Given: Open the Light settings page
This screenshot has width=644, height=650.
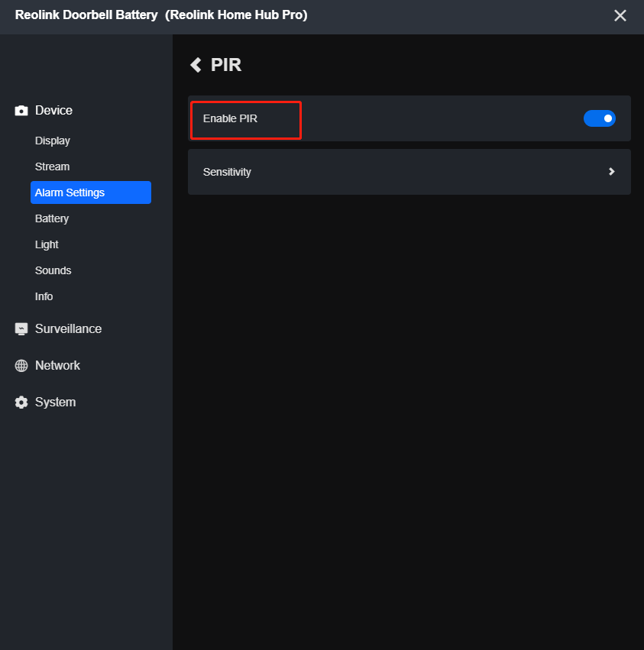Looking at the screenshot, I should [47, 244].
